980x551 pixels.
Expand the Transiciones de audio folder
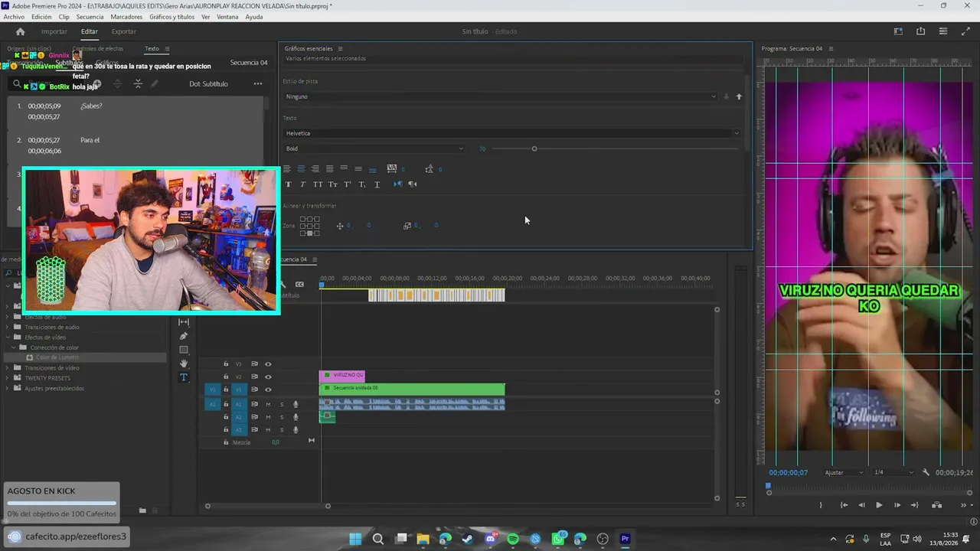[8, 327]
